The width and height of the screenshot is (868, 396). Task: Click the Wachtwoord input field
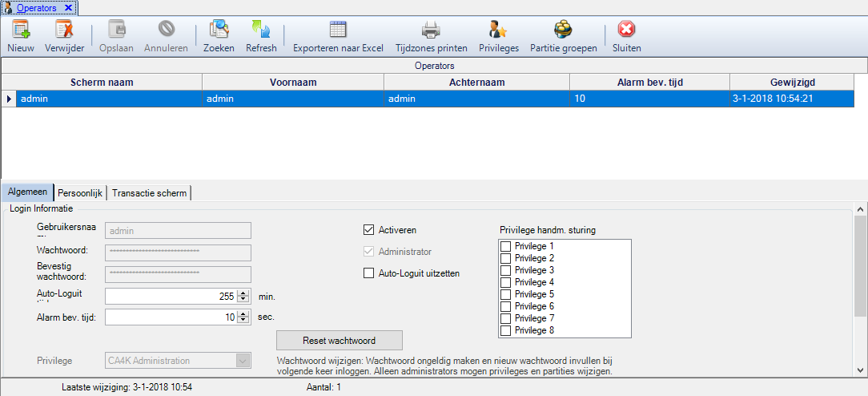tap(178, 253)
